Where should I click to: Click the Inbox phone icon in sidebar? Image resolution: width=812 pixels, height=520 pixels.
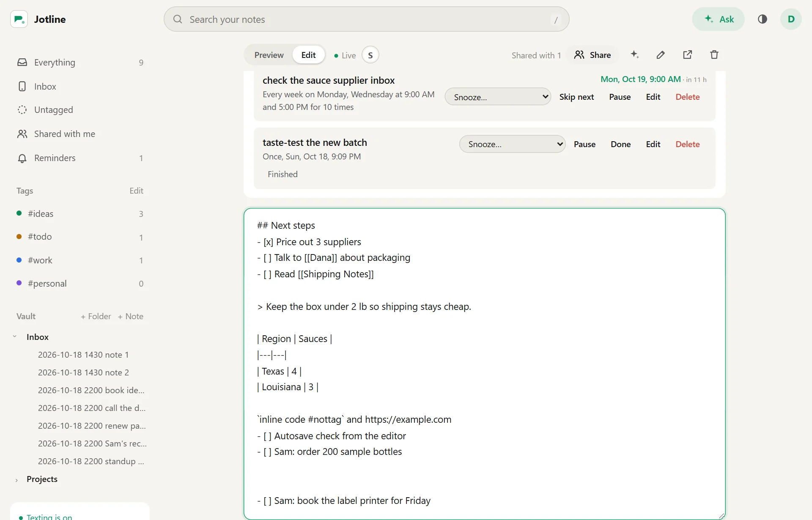click(x=22, y=86)
